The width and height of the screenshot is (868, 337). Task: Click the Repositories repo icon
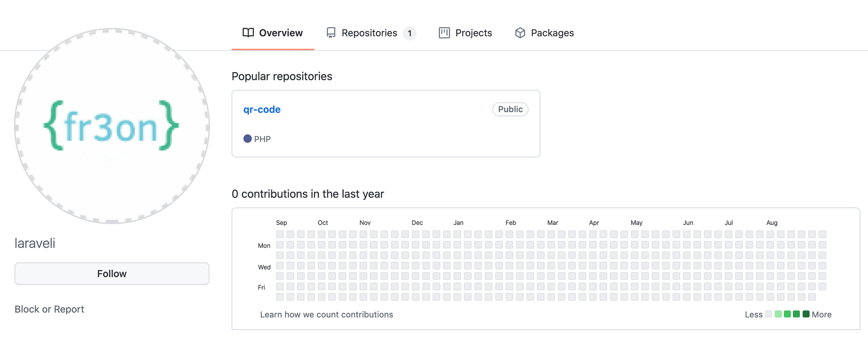click(331, 33)
